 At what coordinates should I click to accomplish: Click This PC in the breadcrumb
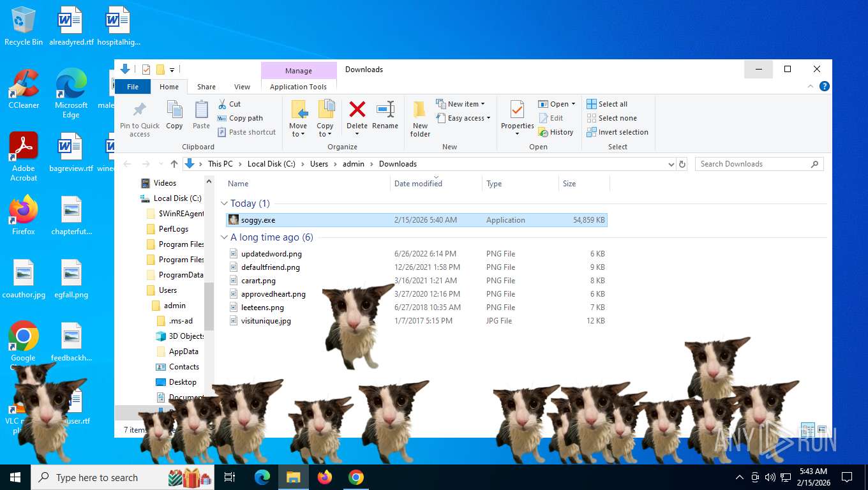point(220,164)
